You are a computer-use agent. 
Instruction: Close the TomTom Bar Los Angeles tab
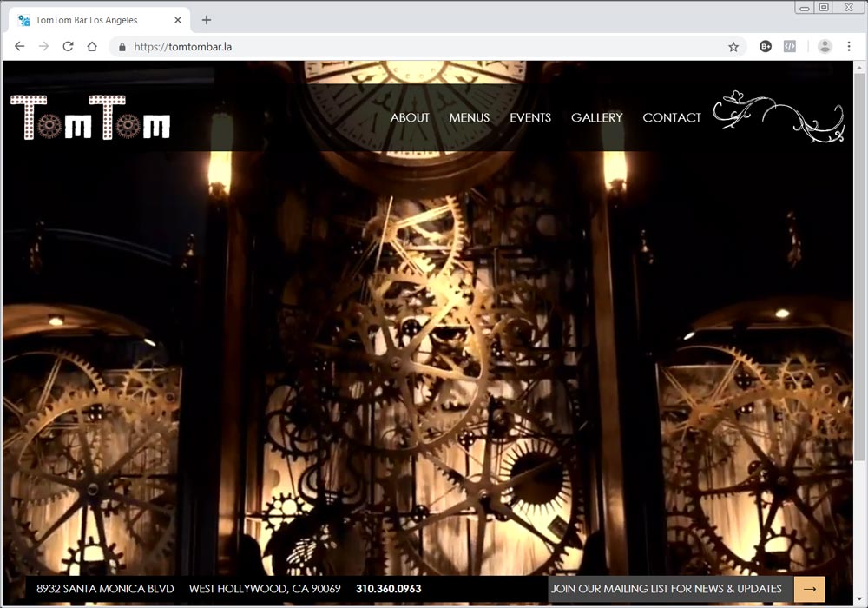(x=178, y=20)
